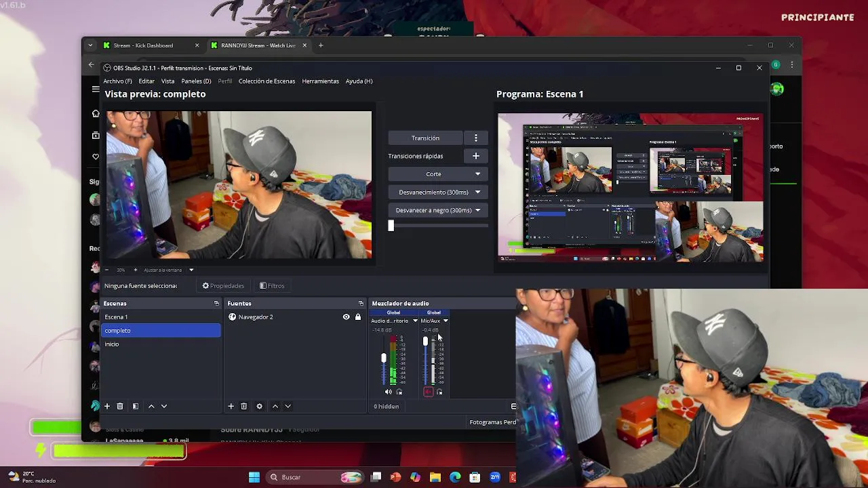Toggle monitoring headphone icon for desktop audio
The image size is (868, 488).
pyautogui.click(x=399, y=392)
